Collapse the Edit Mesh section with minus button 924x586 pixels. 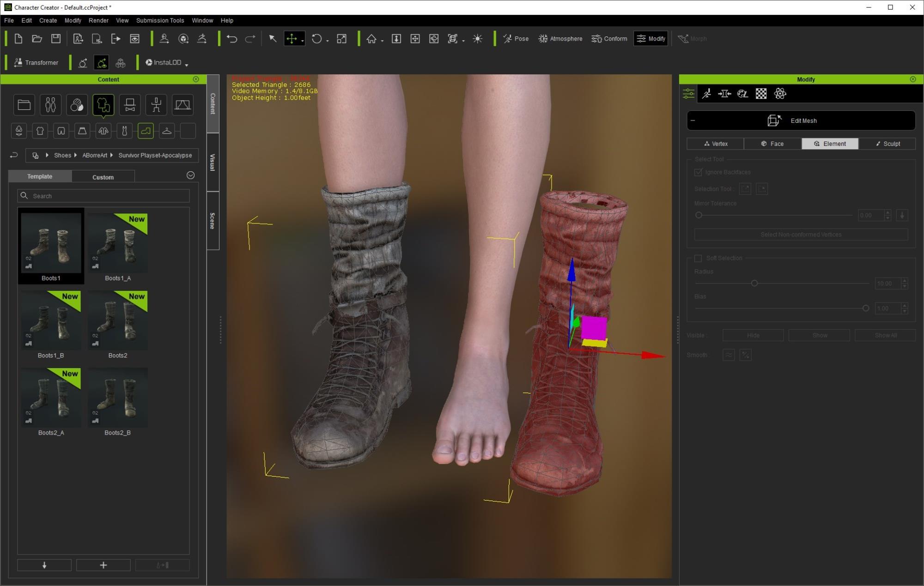pyautogui.click(x=693, y=121)
